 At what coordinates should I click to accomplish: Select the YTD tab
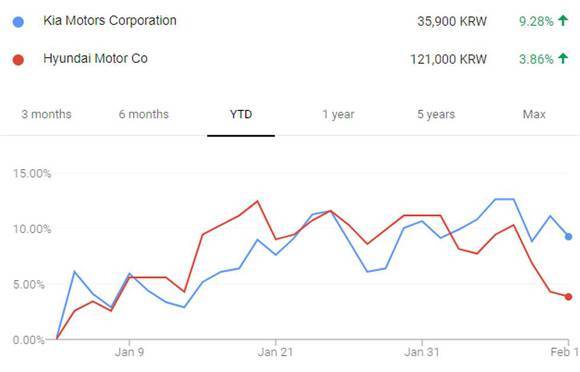(241, 114)
